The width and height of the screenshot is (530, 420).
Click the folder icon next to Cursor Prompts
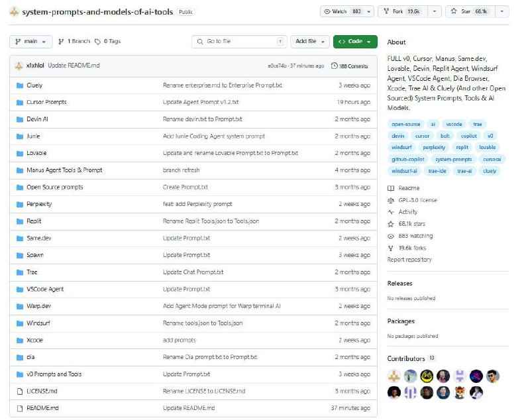pyautogui.click(x=20, y=103)
